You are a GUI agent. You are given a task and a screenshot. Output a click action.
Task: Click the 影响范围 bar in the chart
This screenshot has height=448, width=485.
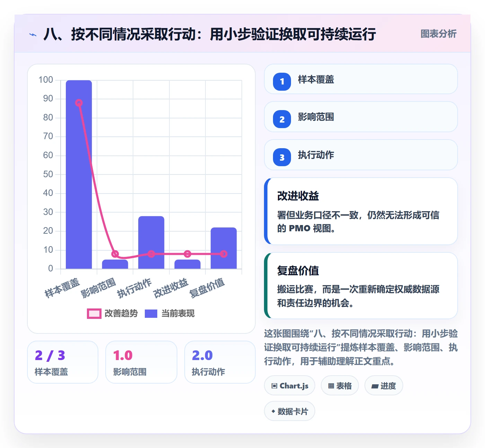[115, 264]
